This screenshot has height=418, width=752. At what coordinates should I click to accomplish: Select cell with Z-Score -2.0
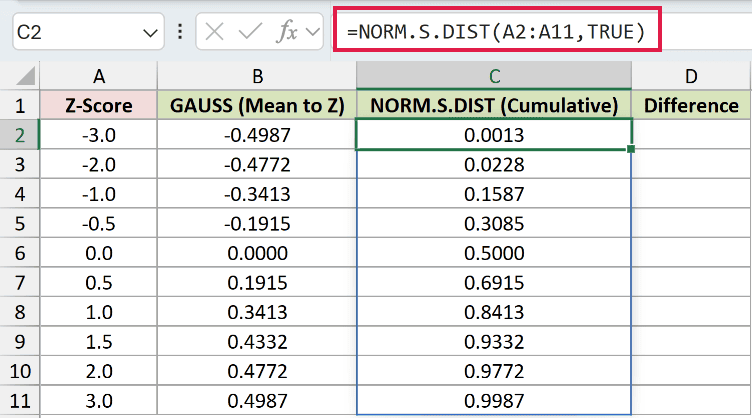pyautogui.click(x=99, y=164)
